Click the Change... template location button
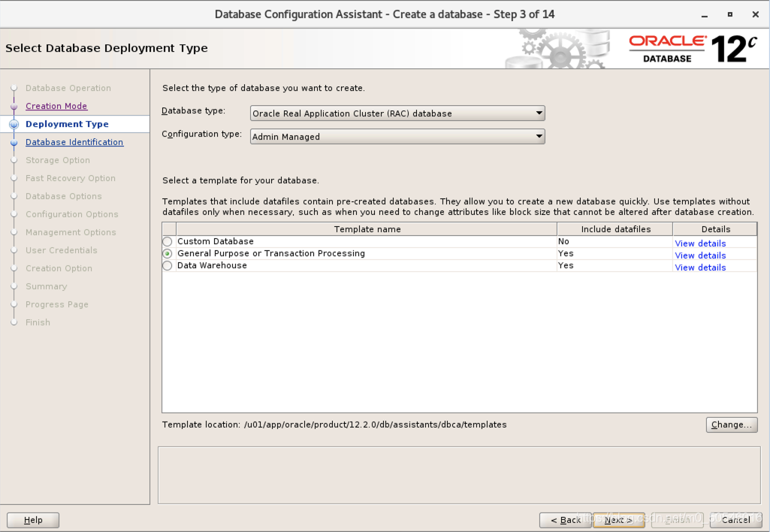770x532 pixels. pos(732,425)
